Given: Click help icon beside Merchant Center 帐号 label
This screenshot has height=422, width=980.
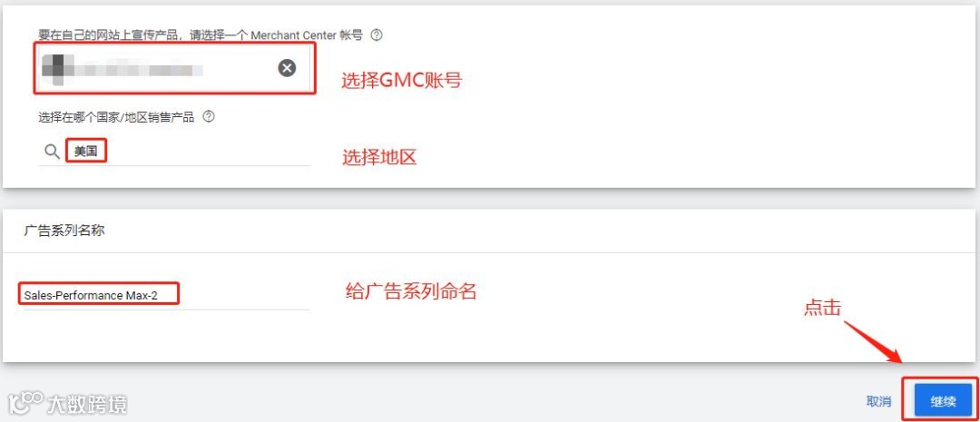Looking at the screenshot, I should pyautogui.click(x=377, y=35).
